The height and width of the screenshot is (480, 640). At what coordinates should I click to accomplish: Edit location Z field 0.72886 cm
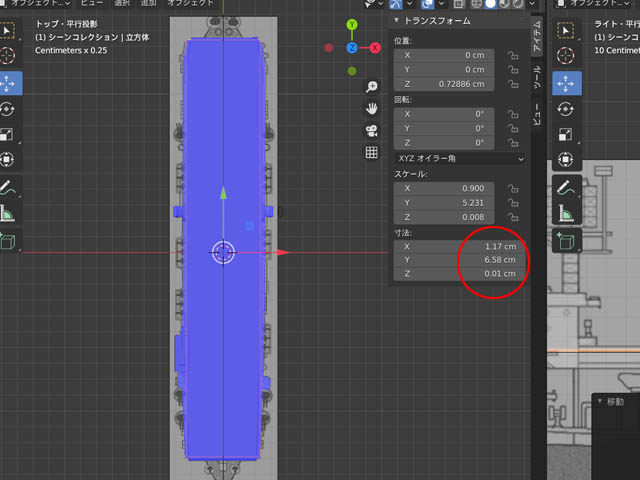coord(444,84)
